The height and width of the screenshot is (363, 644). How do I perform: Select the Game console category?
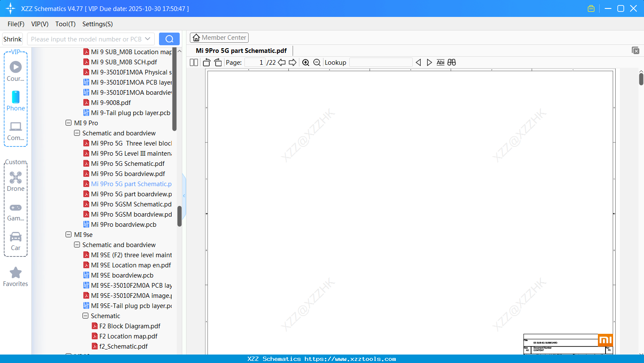tap(16, 212)
